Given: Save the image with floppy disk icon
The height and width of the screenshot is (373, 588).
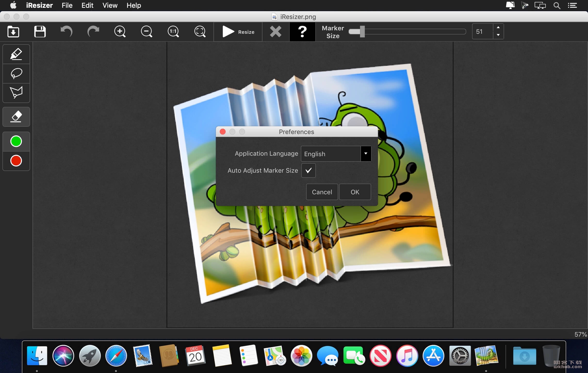Looking at the screenshot, I should (x=40, y=32).
